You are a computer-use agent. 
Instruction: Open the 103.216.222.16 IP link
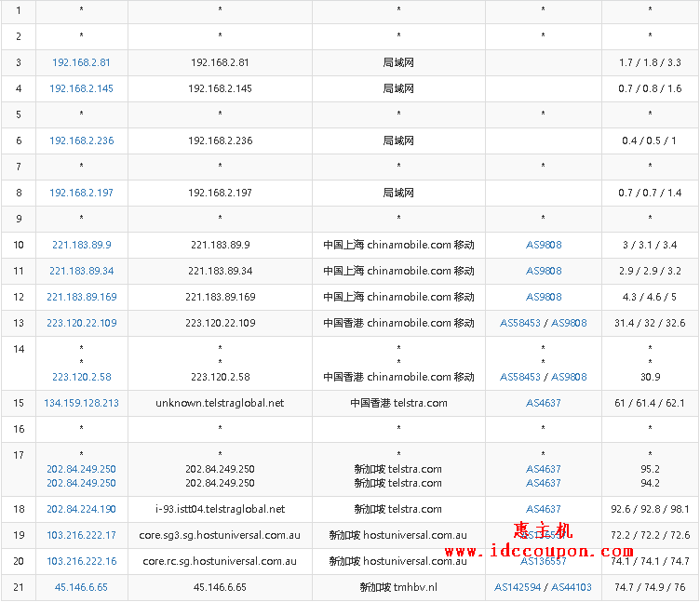pos(81,561)
